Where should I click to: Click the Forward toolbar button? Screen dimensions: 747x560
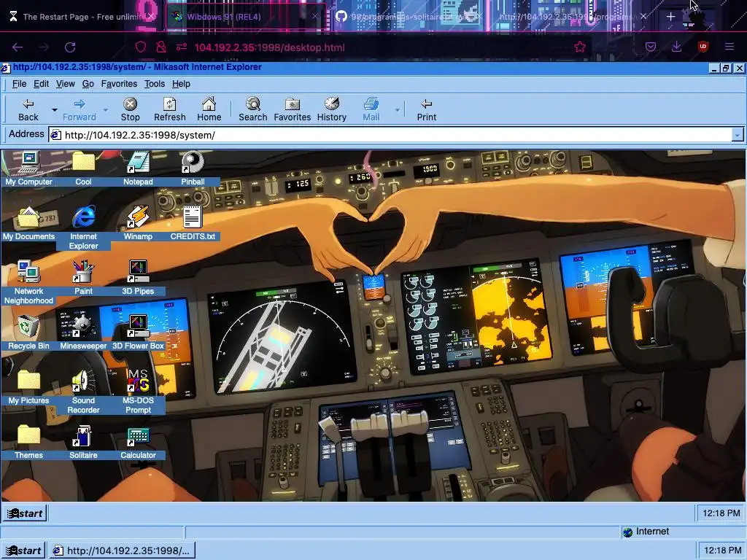tap(79, 110)
